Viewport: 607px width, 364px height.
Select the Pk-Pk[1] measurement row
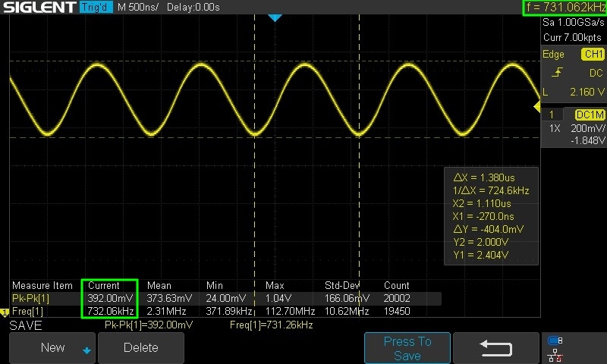(29, 298)
